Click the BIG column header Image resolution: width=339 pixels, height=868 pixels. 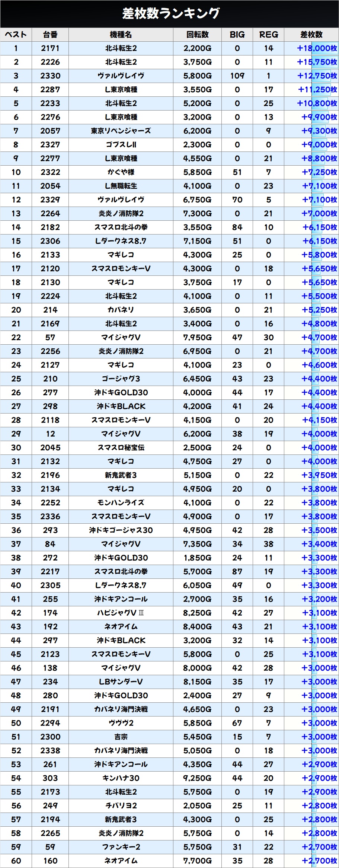(x=237, y=35)
